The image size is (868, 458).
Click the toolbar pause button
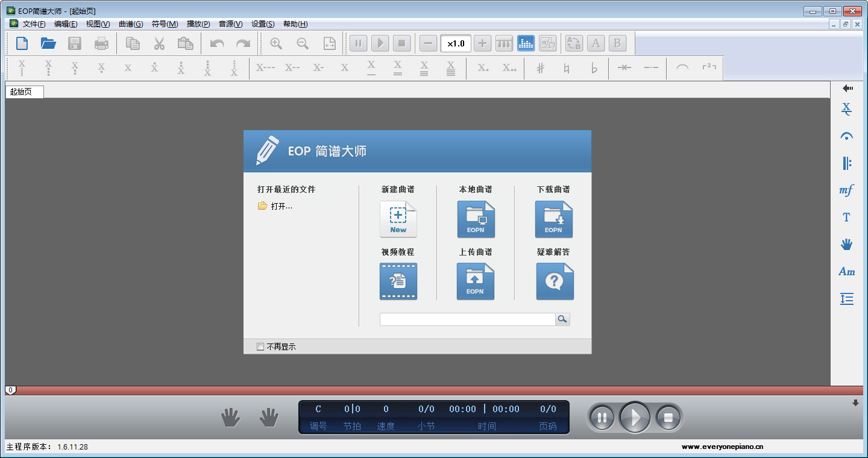click(x=358, y=43)
